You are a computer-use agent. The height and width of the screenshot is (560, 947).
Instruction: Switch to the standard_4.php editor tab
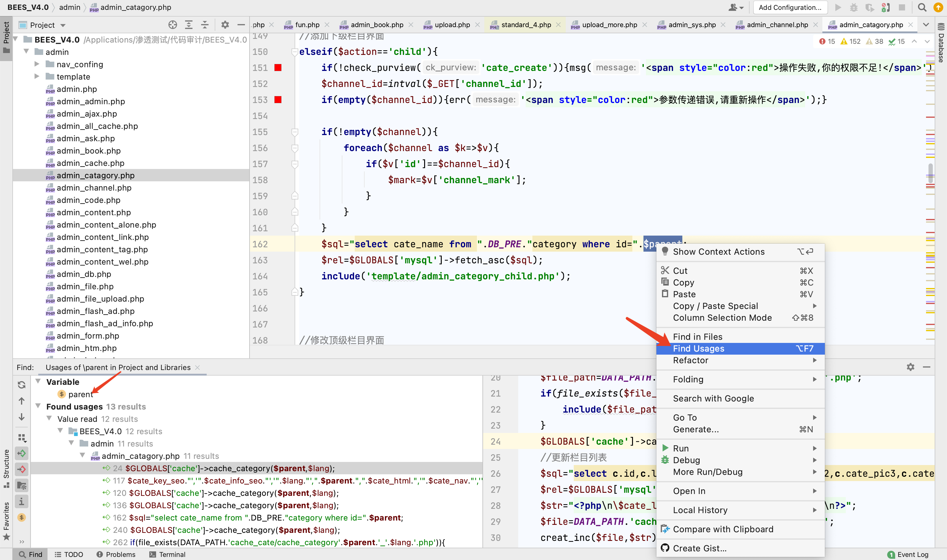(x=521, y=25)
